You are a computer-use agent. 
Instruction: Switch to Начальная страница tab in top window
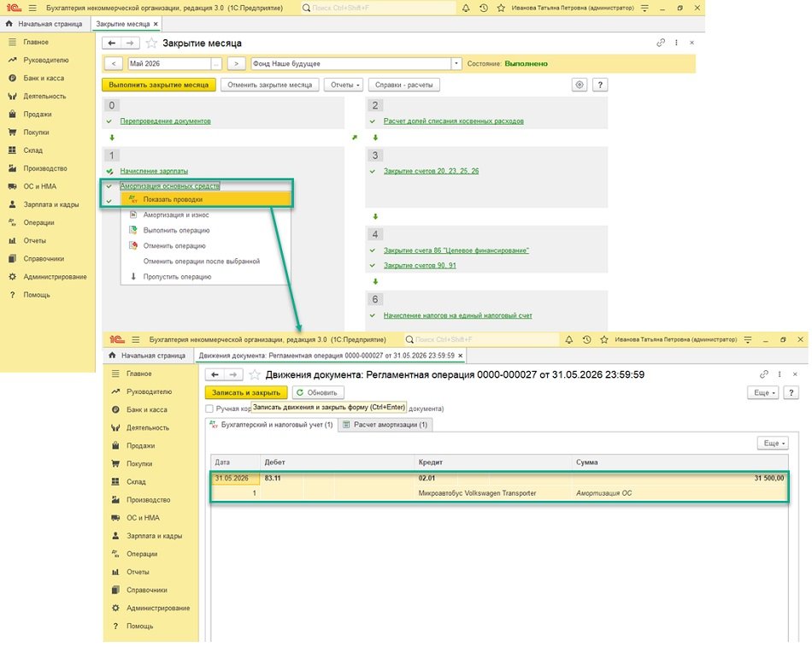(x=44, y=24)
